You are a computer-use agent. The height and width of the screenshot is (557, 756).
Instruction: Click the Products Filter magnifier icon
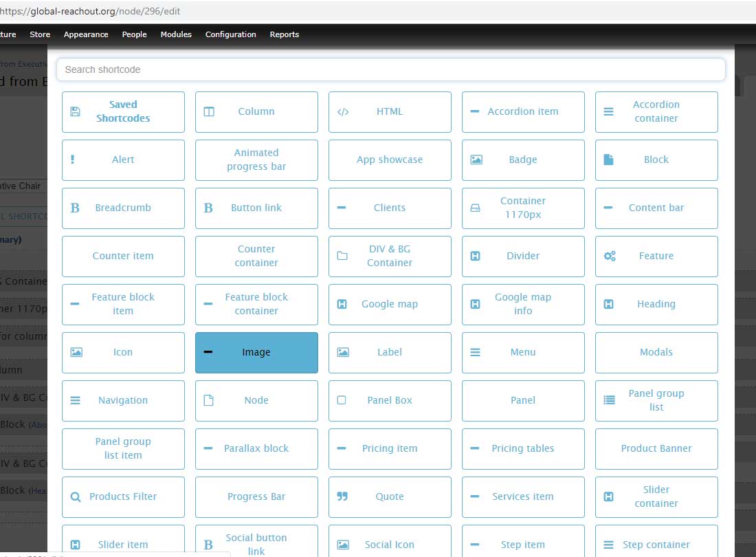75,496
